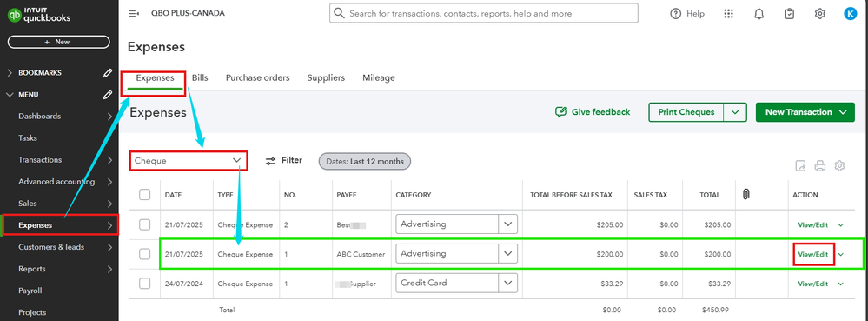
Task: Switch to the Mileage tab
Action: coord(379,77)
